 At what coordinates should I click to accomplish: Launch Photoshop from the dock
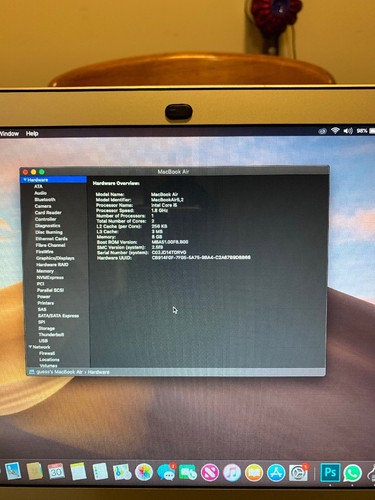point(330,473)
